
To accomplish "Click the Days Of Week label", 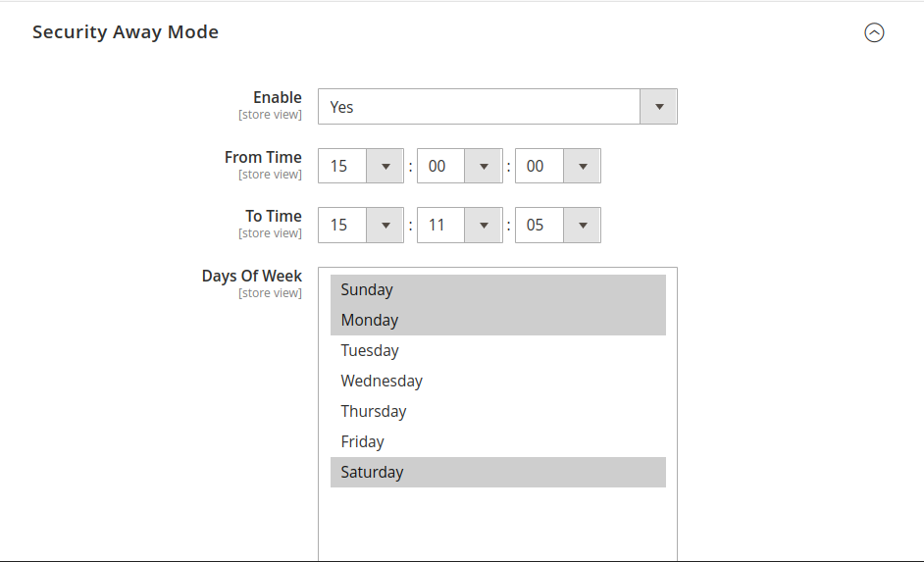I will coord(252,276).
